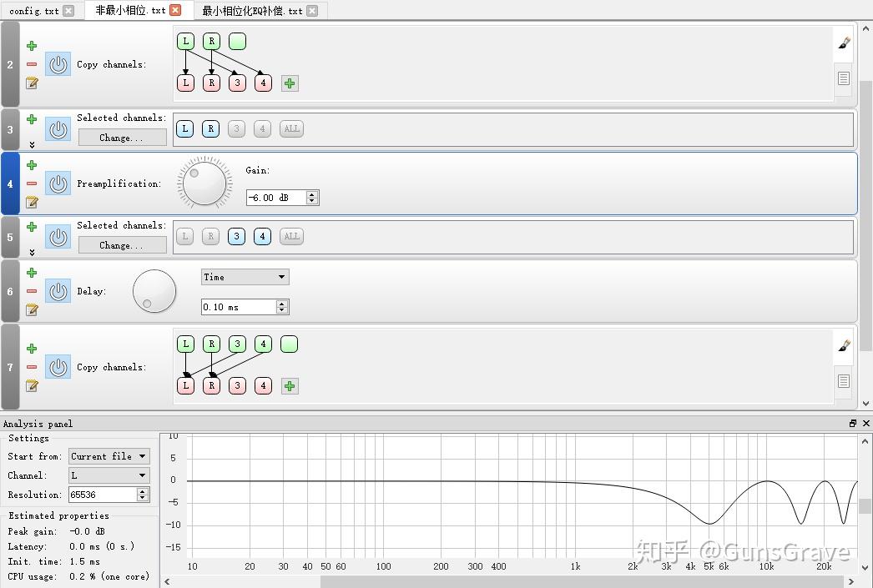The height and width of the screenshot is (588, 873).
Task: Toggle Delay power button
Action: coord(58,291)
